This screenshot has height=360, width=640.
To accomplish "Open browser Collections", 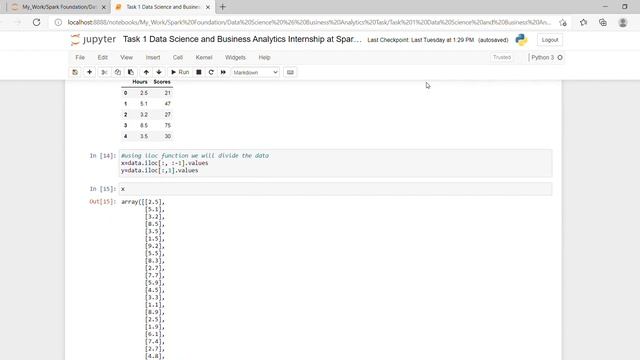I will click(x=603, y=22).
